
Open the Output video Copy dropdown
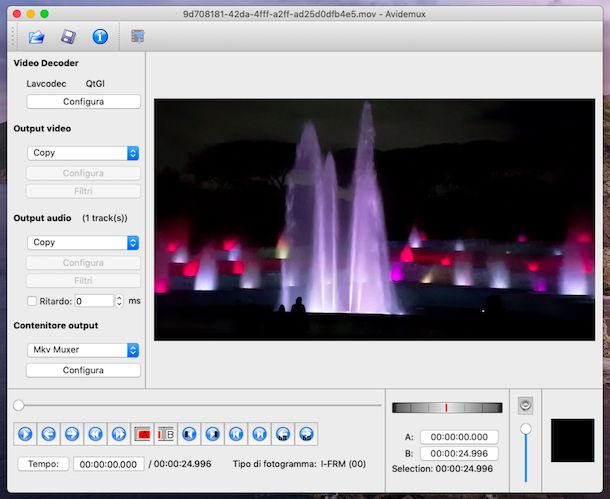tap(83, 153)
